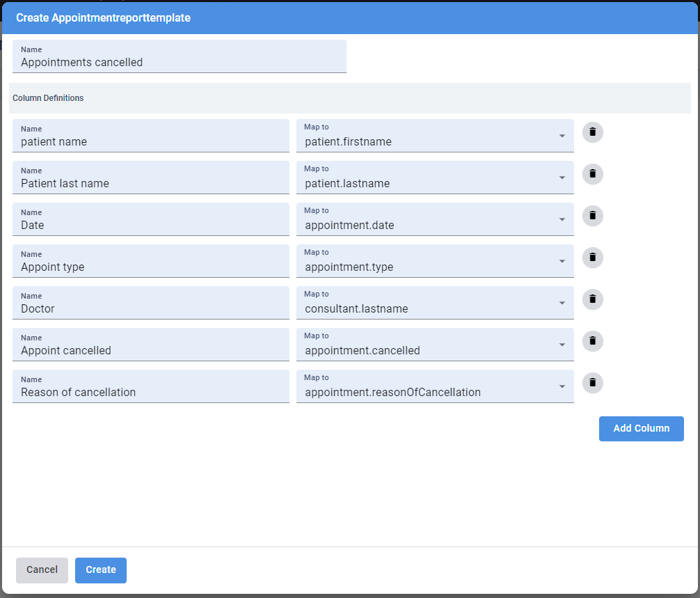Remove the "Reason of cancellation" column
Image resolution: width=700 pixels, height=598 pixels.
pos(592,383)
